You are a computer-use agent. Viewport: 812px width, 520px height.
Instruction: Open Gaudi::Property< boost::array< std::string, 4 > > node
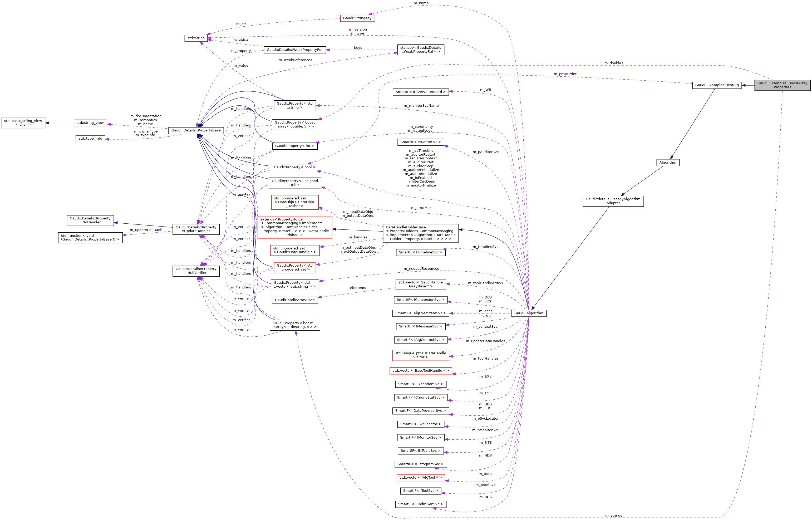pyautogui.click(x=295, y=325)
